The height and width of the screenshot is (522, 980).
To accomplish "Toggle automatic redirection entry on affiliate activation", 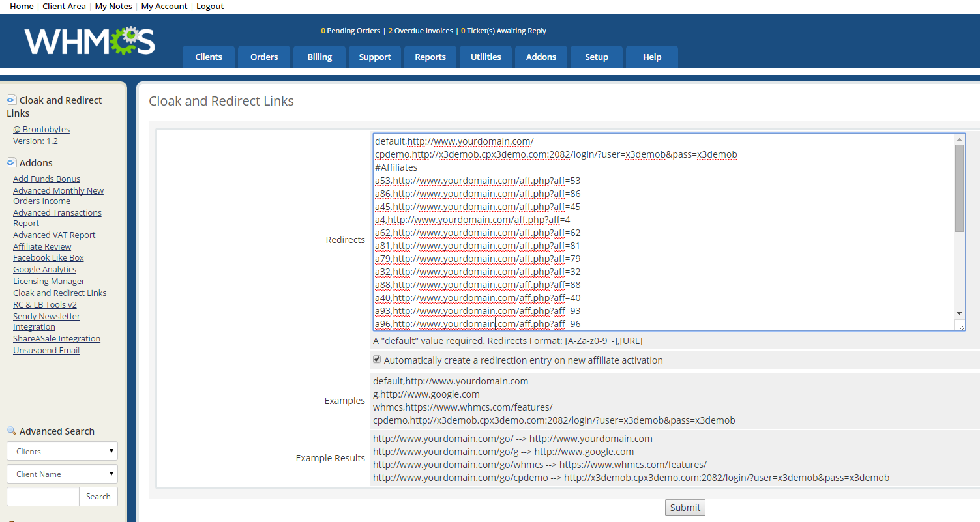I will (x=376, y=360).
